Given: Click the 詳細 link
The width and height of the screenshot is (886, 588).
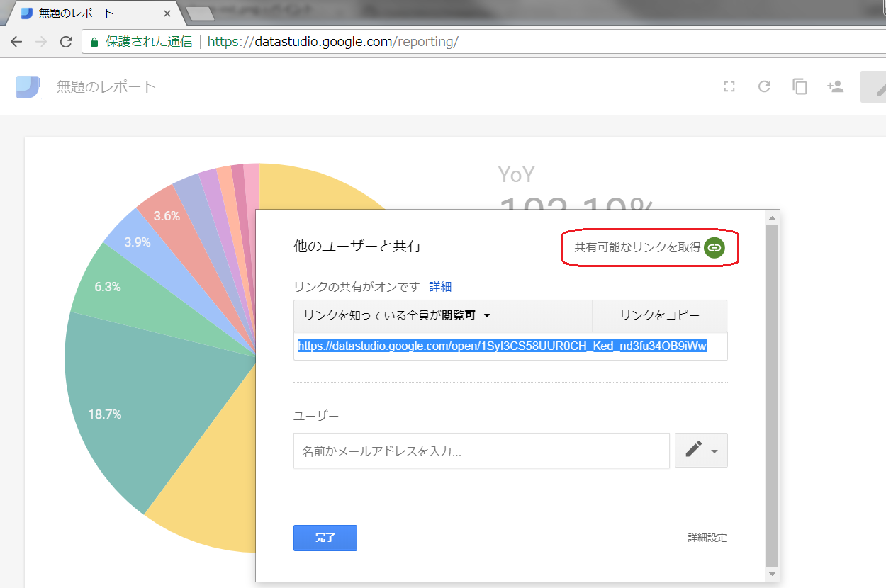Looking at the screenshot, I should (x=440, y=287).
